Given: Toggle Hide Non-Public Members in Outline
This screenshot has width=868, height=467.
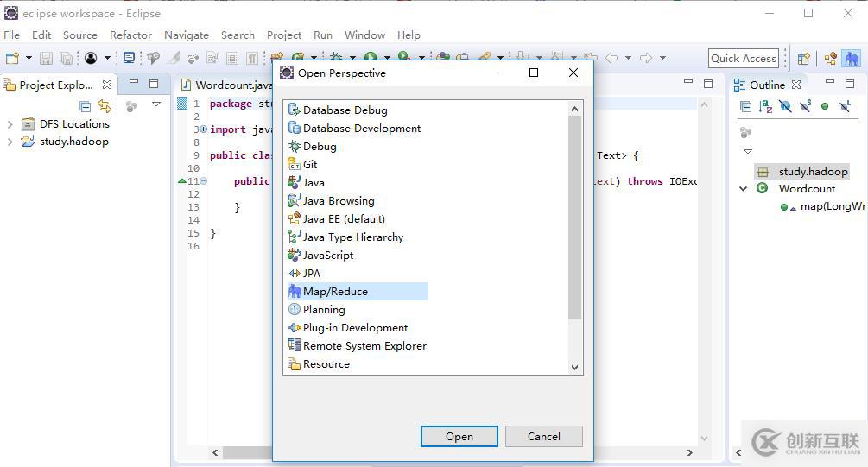Looking at the screenshot, I should coord(825,106).
